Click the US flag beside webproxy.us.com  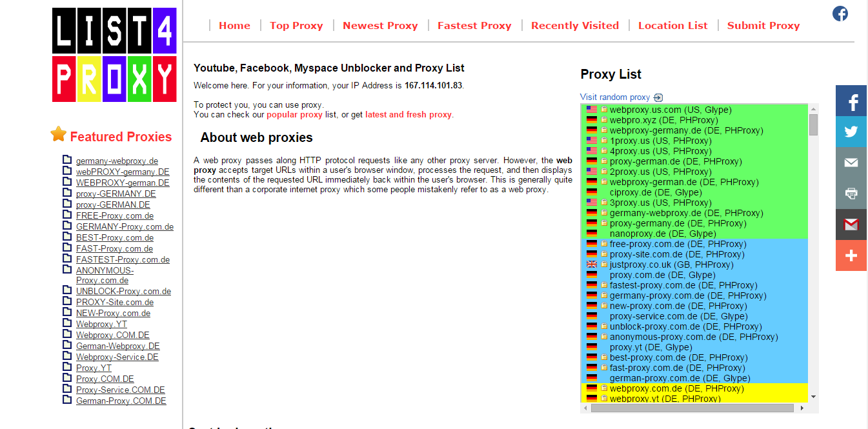[x=592, y=110]
